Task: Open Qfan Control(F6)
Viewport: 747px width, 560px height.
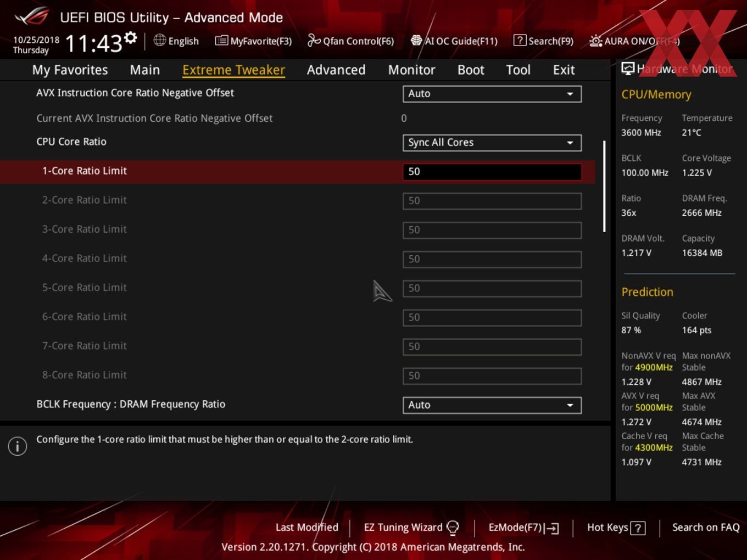Action: coord(350,41)
